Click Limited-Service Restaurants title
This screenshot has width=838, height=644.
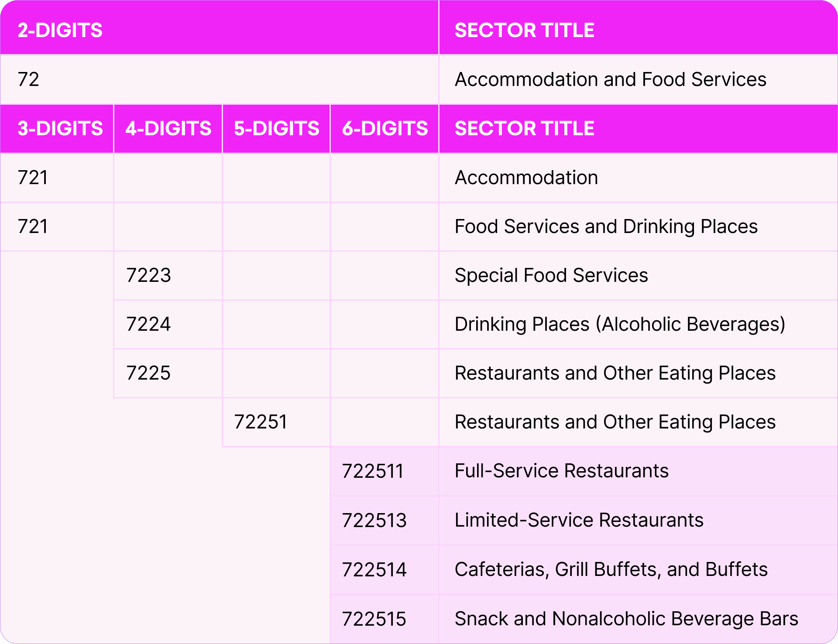pyautogui.click(x=579, y=520)
